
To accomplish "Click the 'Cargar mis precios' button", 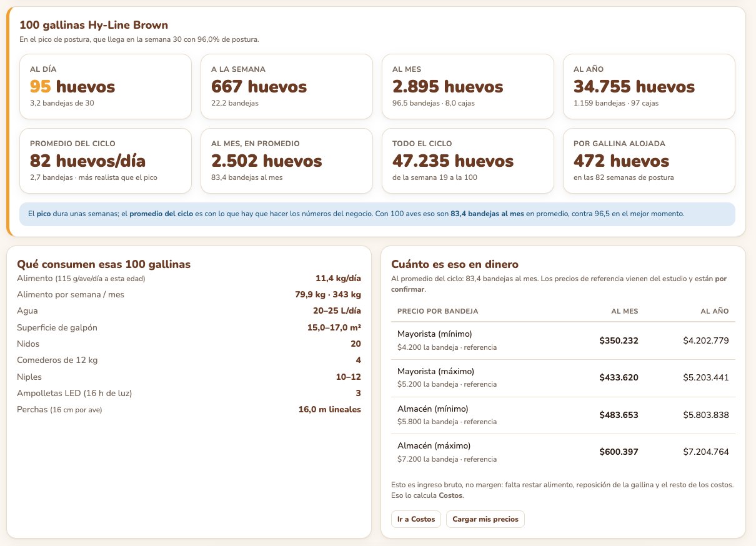I will 485,519.
